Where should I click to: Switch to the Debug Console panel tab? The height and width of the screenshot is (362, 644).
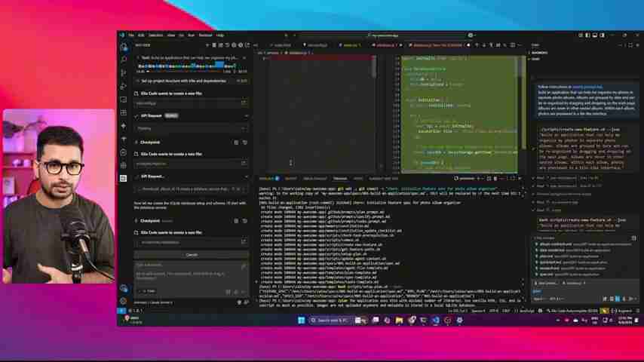click(315, 179)
